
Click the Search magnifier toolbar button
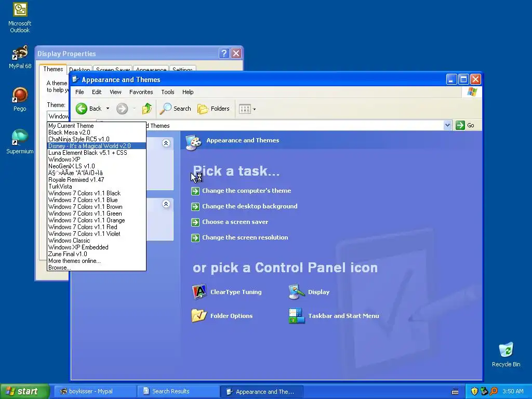[176, 109]
